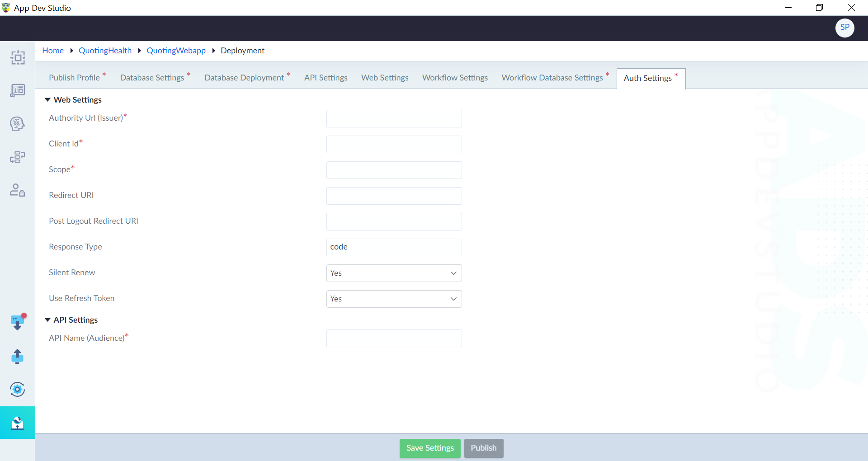The height and width of the screenshot is (461, 868).
Task: Focus the Scope input field
Action: tap(394, 170)
